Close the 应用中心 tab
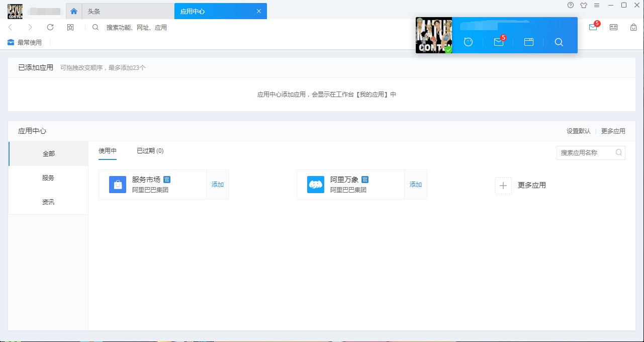Viewport: 644px width, 342px height. [x=259, y=11]
